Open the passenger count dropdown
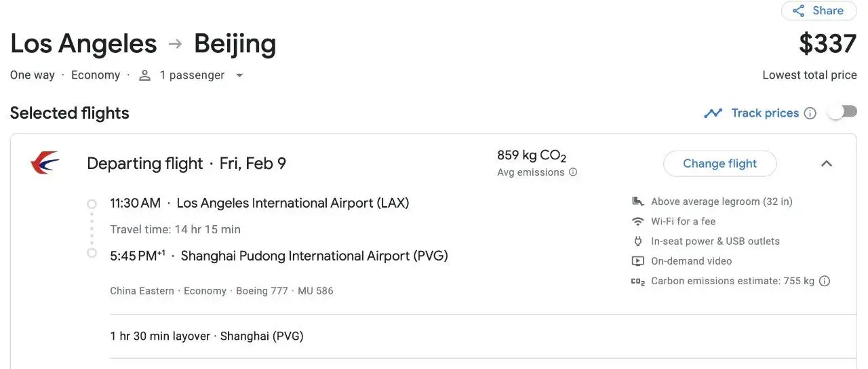 point(239,75)
